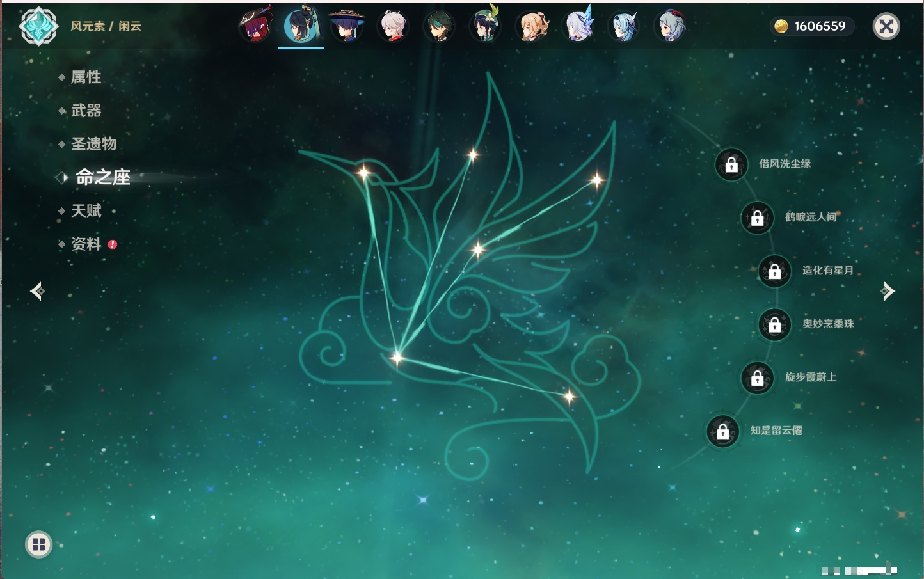
Task: Open locked constellation 知是留云僊
Action: coord(722,431)
